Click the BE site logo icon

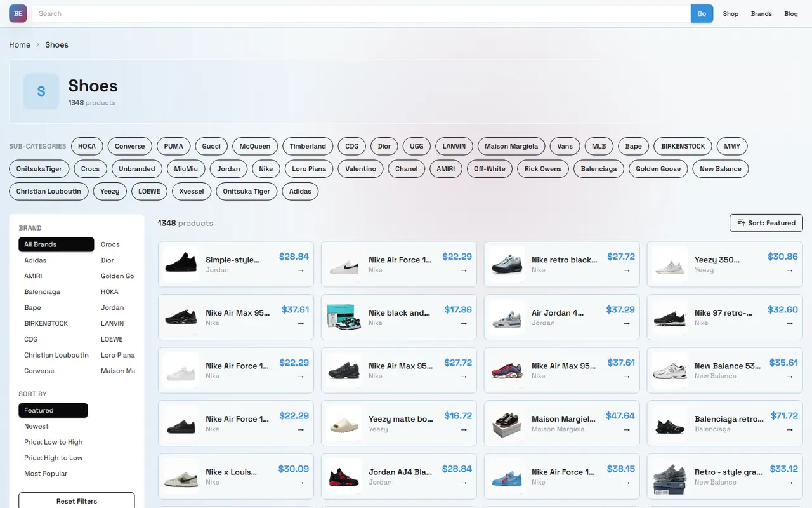(x=18, y=13)
